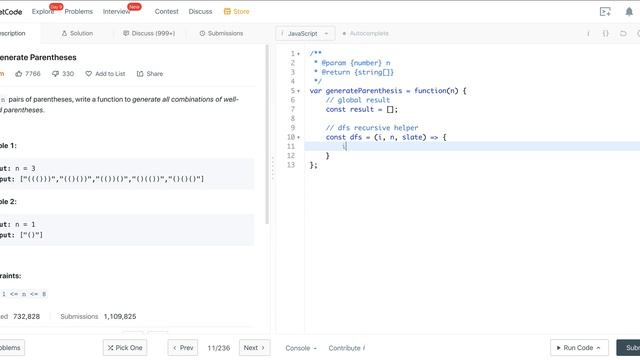The width and height of the screenshot is (640, 360).
Task: Reset code to default icon
Action: (623, 33)
